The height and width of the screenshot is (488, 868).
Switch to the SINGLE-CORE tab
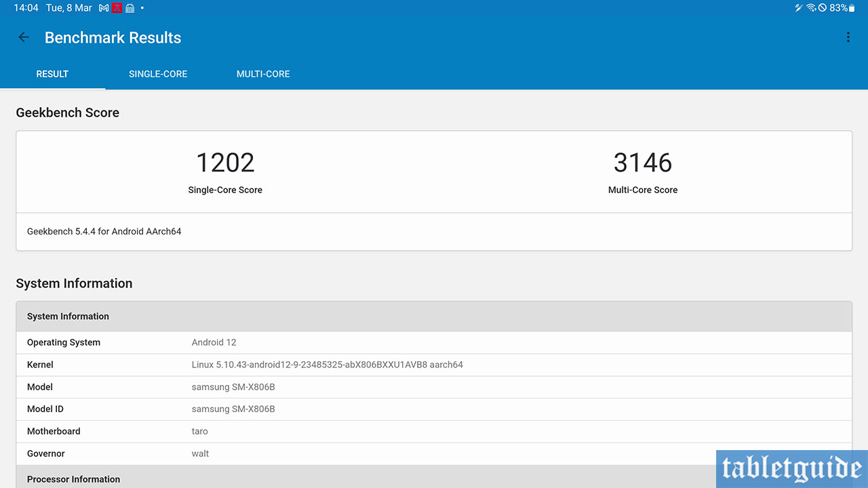[158, 74]
